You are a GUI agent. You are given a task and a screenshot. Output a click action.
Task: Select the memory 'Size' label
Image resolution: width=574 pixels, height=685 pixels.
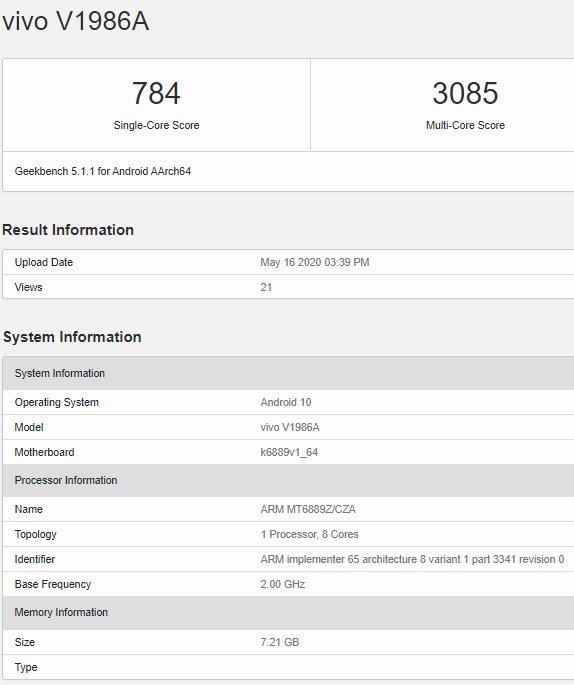24,642
